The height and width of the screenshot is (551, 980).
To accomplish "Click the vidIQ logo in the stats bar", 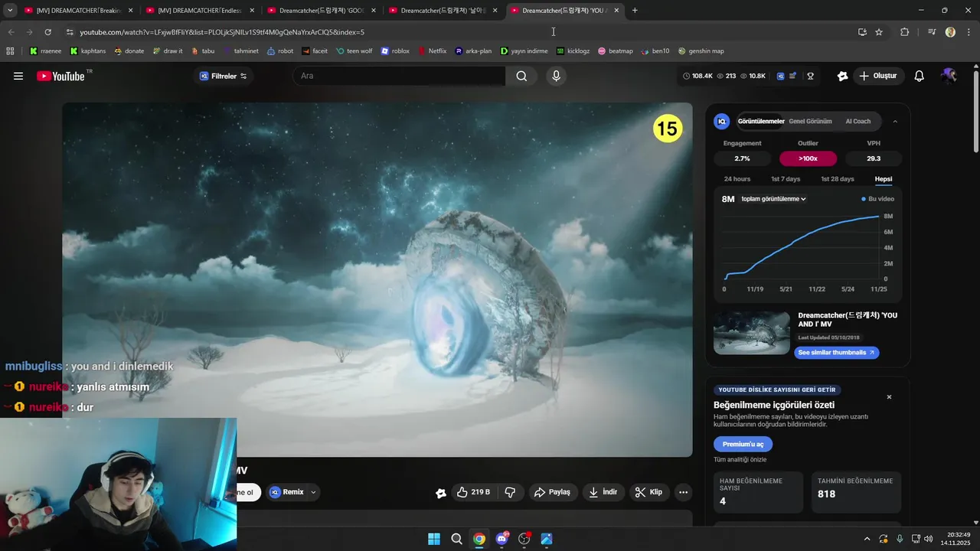I will [x=780, y=76].
